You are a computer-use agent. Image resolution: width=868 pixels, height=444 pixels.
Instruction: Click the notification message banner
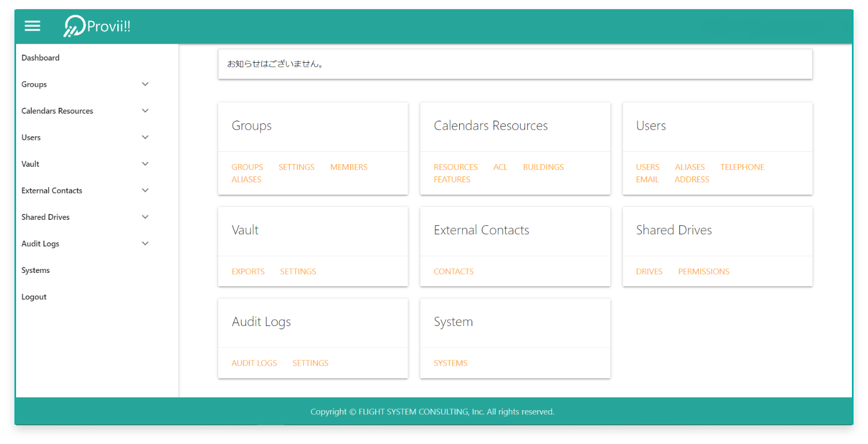point(515,64)
